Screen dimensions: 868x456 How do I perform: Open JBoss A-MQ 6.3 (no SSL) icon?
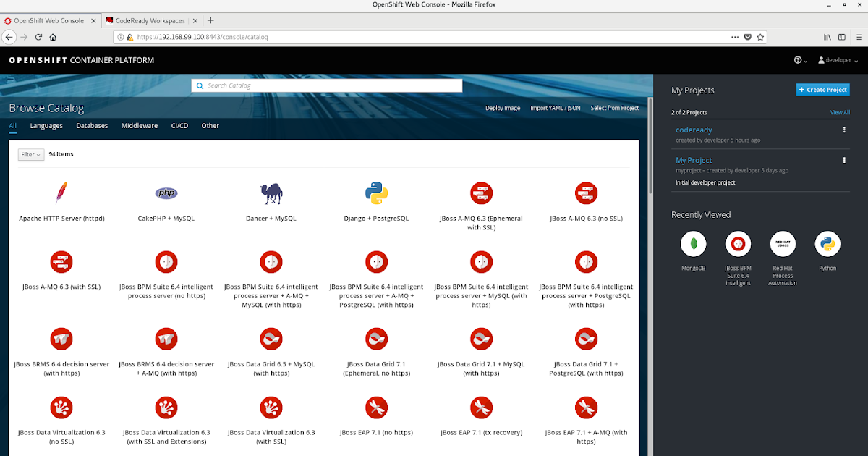[586, 193]
